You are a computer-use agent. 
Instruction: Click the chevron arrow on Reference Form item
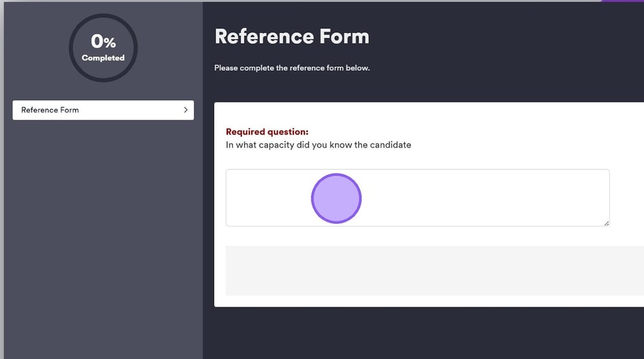click(x=186, y=110)
